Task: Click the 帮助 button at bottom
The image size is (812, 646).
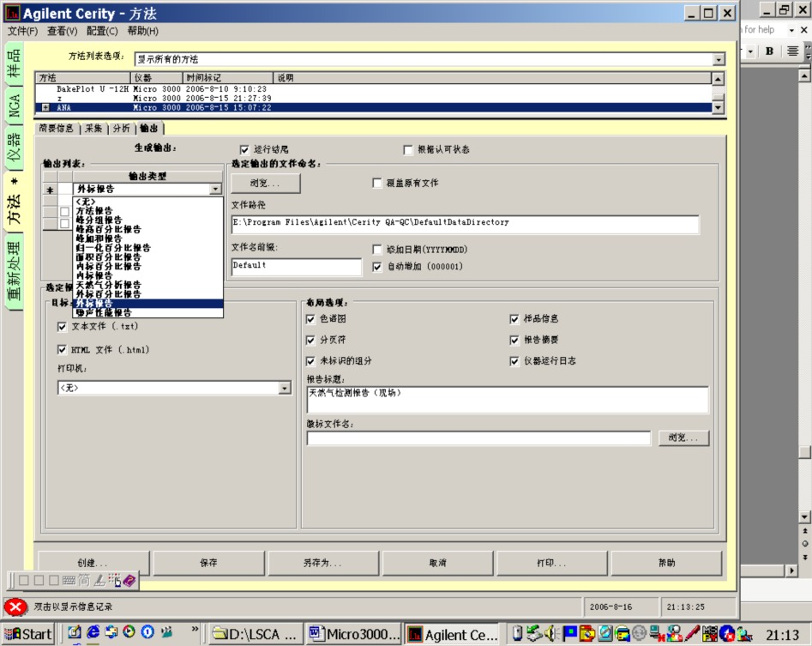Action: 666,563
